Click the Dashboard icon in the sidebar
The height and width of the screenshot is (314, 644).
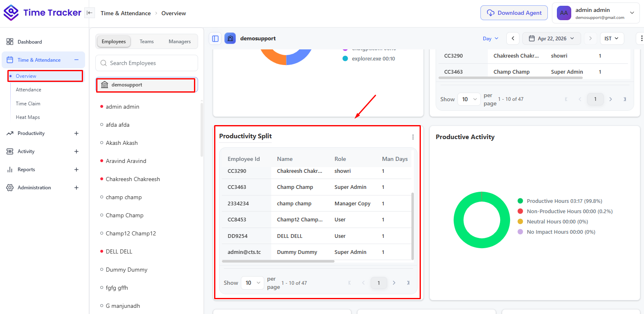click(x=10, y=42)
